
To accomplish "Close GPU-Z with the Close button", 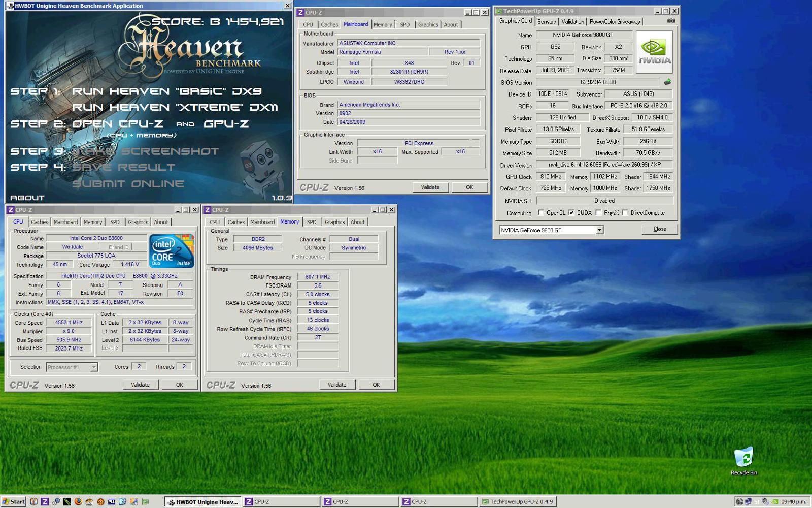I will coord(660,229).
